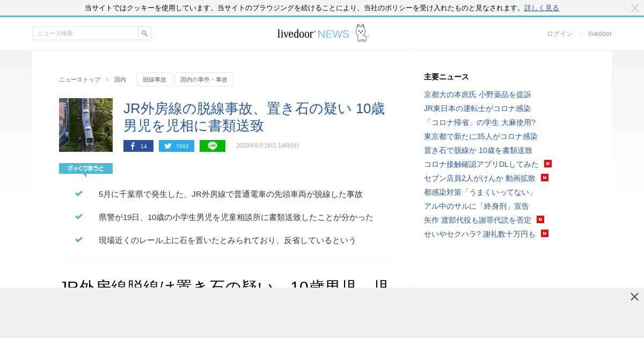Click summary text 5月に千葉県で発生した

[x=231, y=194]
